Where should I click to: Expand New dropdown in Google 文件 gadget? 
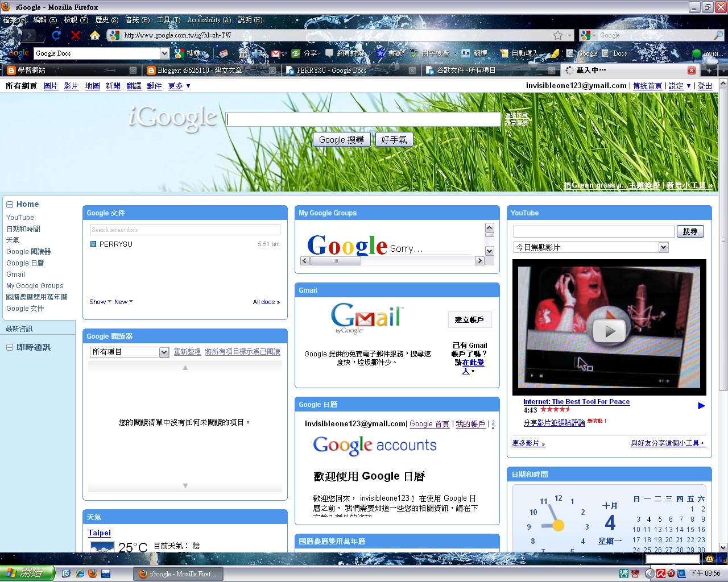tap(123, 302)
